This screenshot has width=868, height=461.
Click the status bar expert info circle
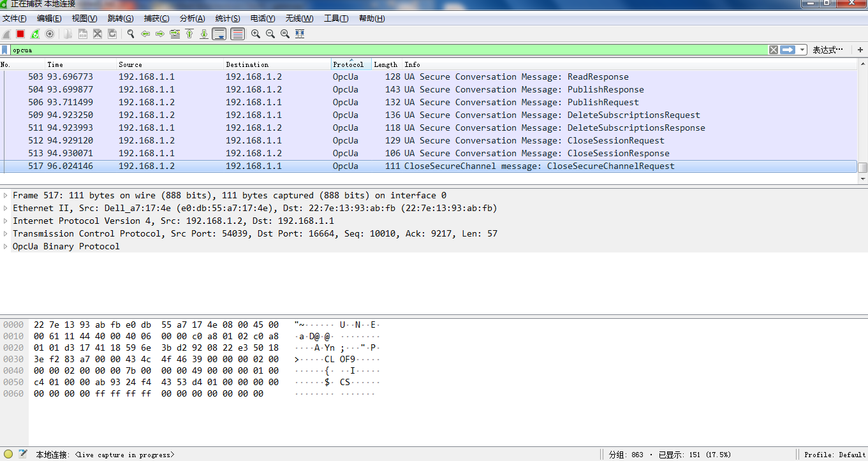(x=8, y=455)
